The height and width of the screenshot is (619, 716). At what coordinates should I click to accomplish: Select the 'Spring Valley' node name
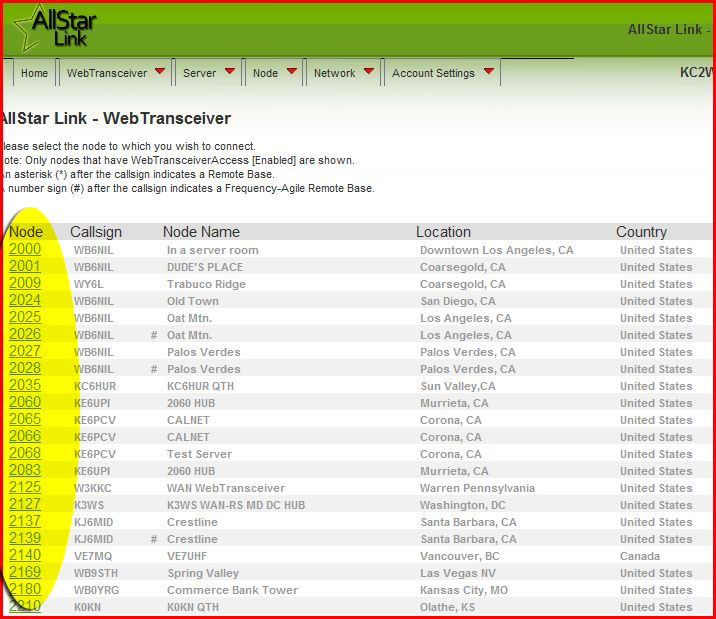click(203, 573)
